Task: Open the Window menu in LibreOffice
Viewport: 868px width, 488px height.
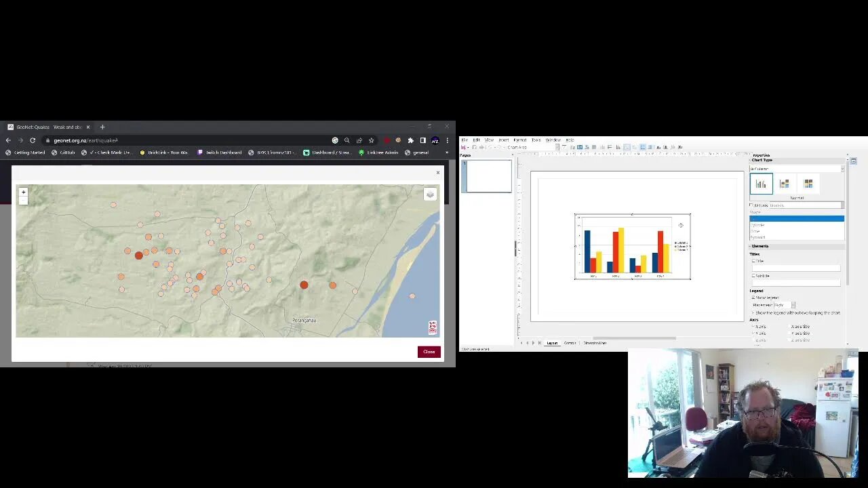Action: pyautogui.click(x=553, y=140)
